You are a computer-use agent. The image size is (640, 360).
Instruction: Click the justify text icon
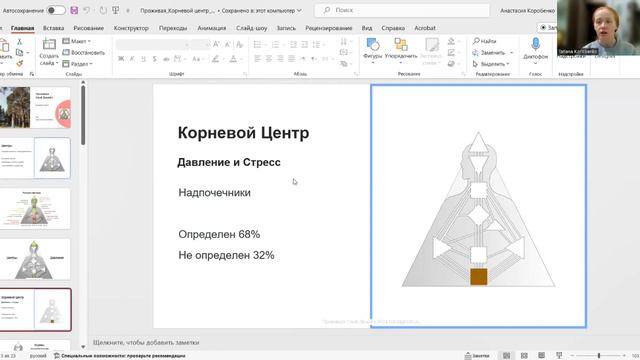[x=291, y=59]
